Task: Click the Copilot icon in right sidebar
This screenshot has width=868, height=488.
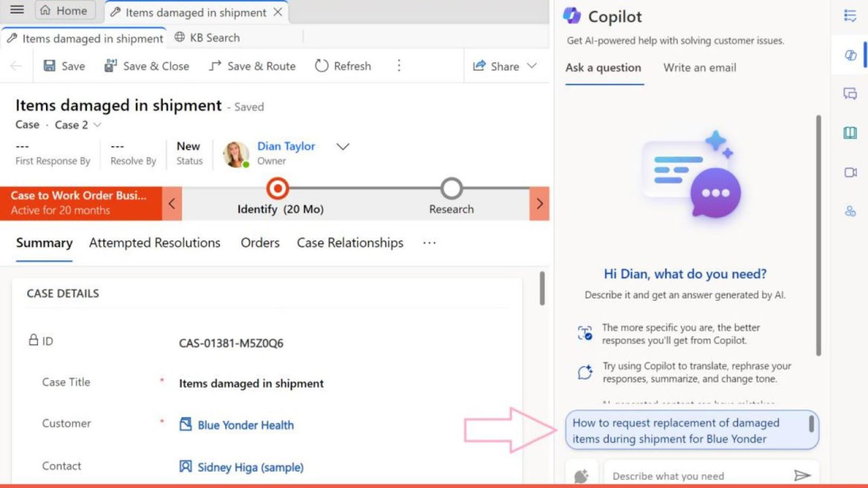Action: (x=850, y=55)
